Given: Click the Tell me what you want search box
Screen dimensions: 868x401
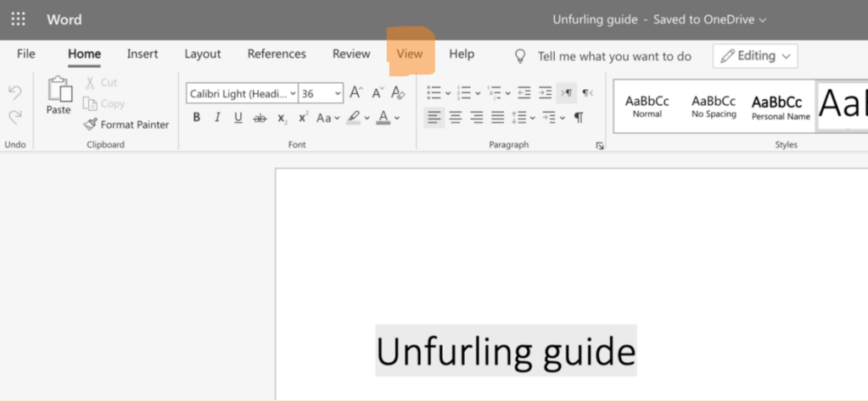Looking at the screenshot, I should coord(614,56).
